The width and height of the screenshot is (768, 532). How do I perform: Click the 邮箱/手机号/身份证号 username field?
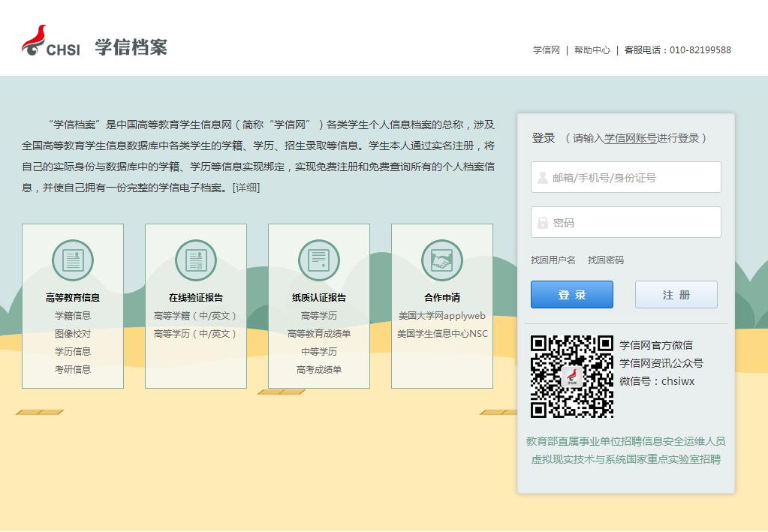(626, 178)
